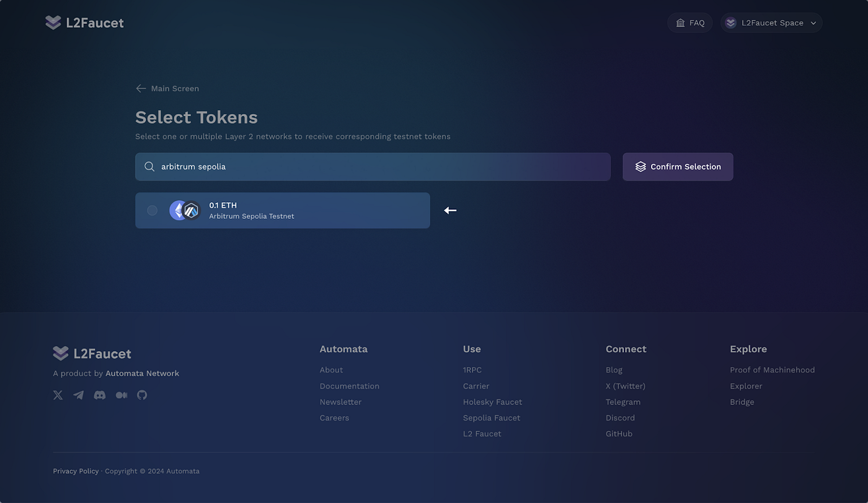Select the Arbitrum Sepolia Testnet radio button
The width and height of the screenshot is (868, 503).
(x=152, y=210)
